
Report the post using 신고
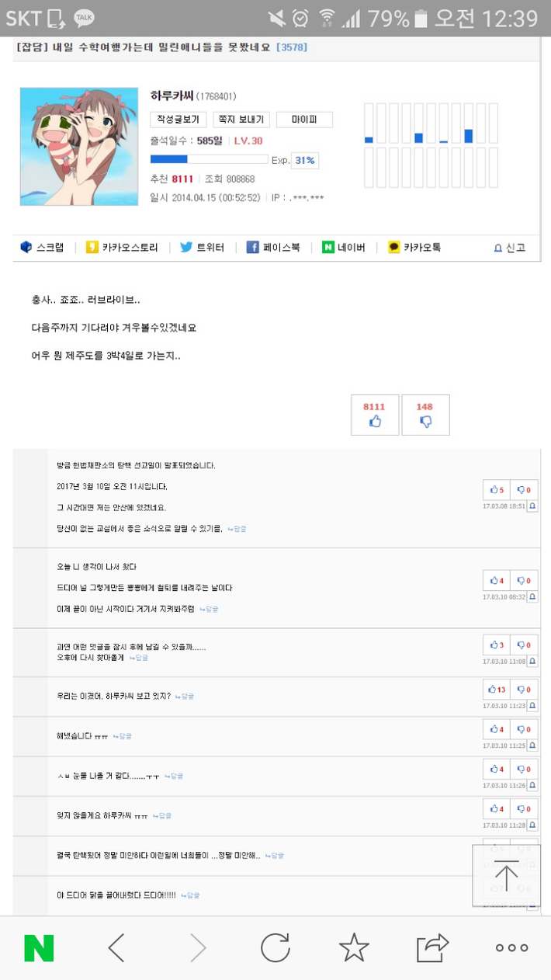click(x=510, y=248)
